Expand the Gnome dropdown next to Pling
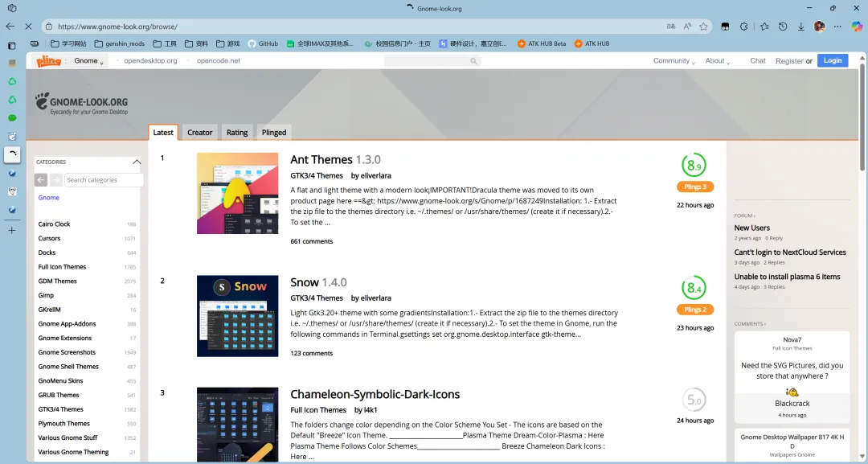This screenshot has height=464, width=868. tap(89, 61)
